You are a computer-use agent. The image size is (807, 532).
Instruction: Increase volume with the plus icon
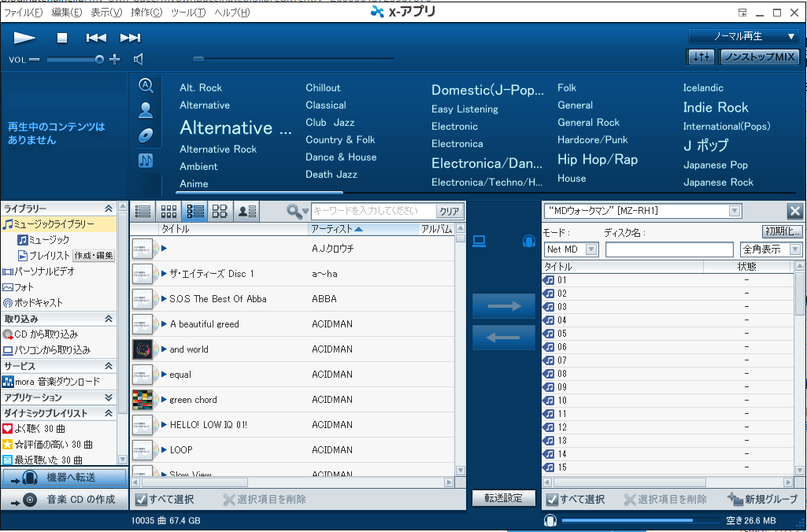point(115,60)
